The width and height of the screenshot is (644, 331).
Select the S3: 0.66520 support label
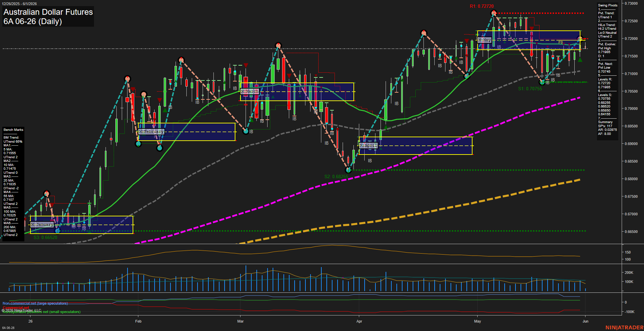[45, 238]
